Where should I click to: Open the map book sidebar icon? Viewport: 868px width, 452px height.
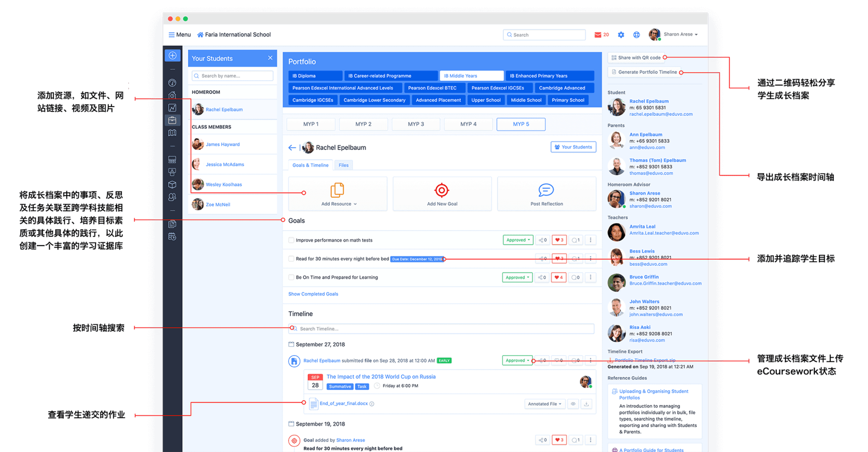pos(172,133)
